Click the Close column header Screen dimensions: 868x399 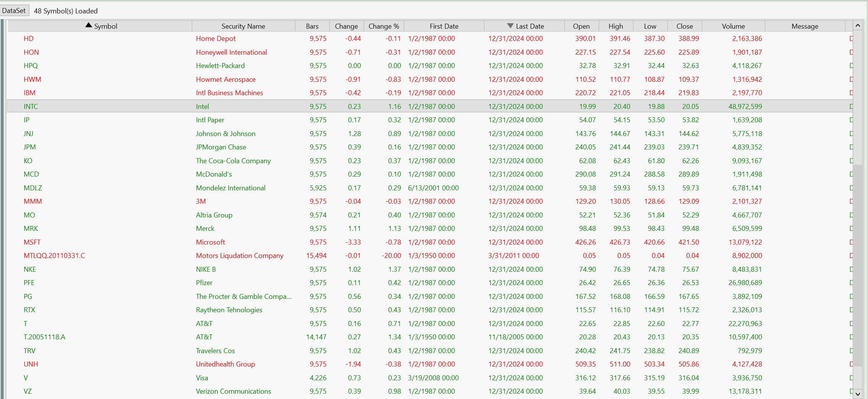tap(684, 26)
